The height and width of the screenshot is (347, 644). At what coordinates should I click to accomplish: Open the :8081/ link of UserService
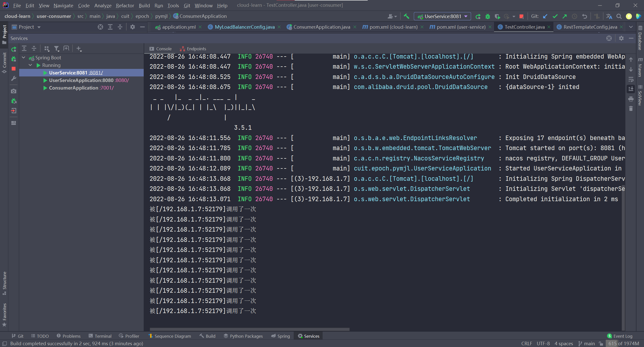pos(96,73)
